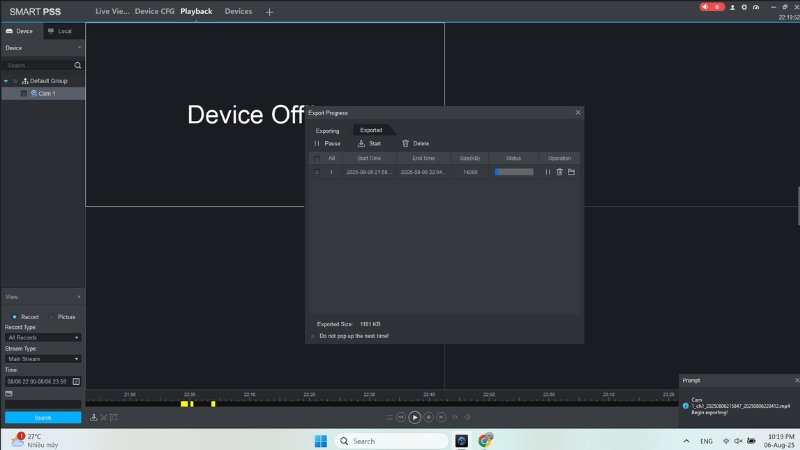
Task: Delete the export task via row trash icon
Action: [x=560, y=172]
